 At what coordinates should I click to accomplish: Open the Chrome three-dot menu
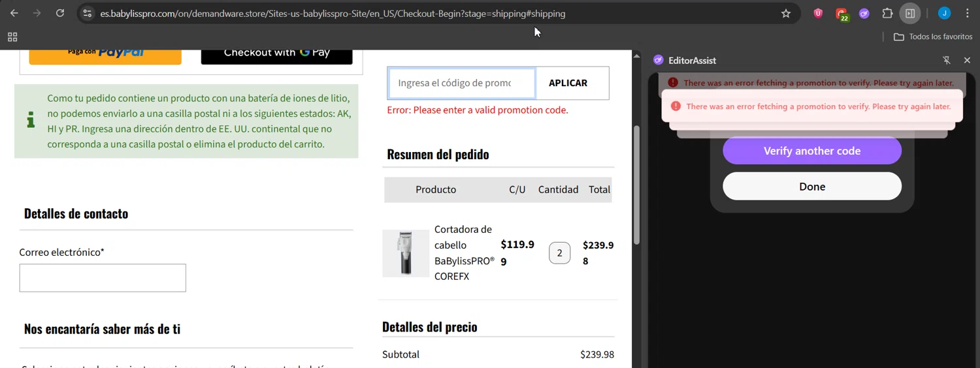[967, 13]
